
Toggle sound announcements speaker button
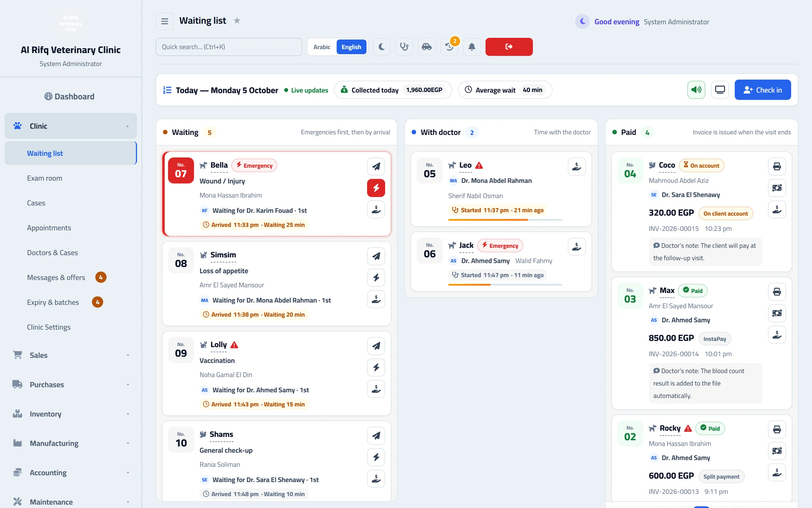(696, 90)
